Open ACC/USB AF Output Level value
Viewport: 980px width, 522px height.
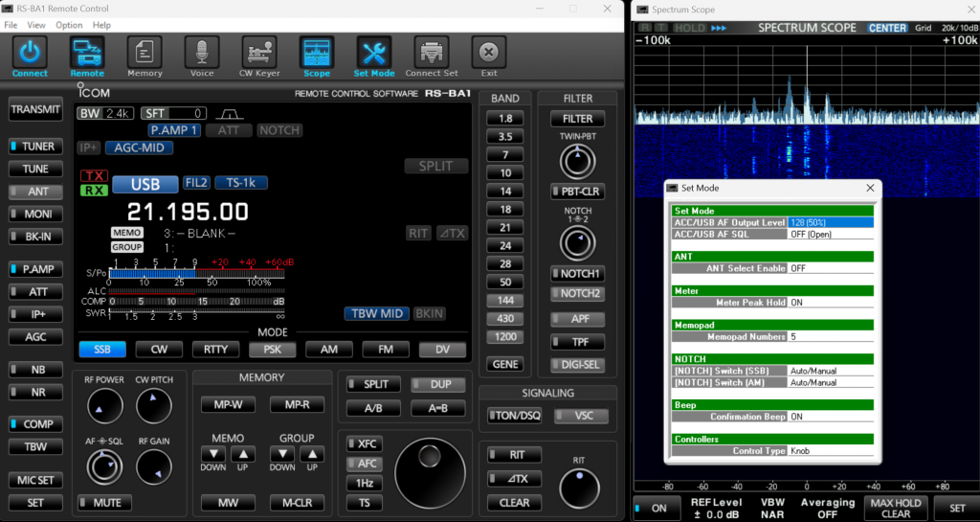(x=830, y=222)
